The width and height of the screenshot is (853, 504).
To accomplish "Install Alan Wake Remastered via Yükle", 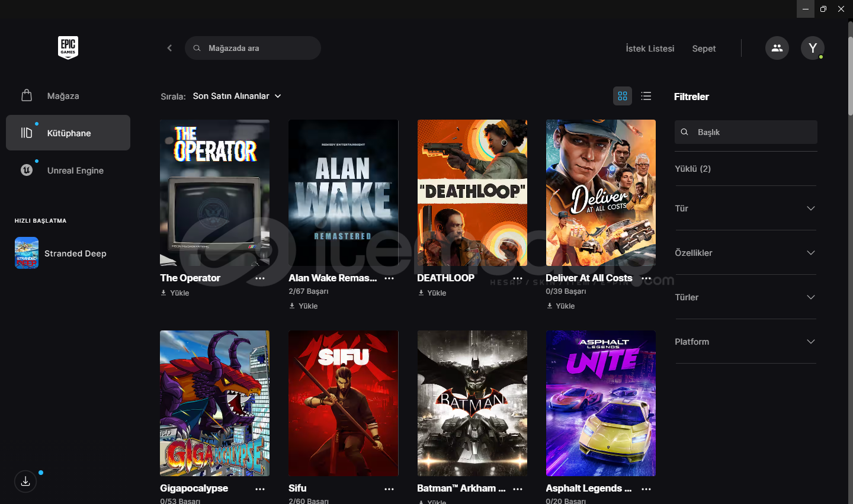I will tap(303, 306).
